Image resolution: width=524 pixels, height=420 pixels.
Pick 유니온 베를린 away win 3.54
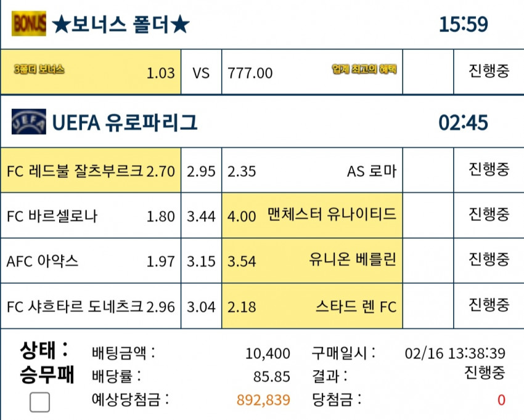point(312,260)
